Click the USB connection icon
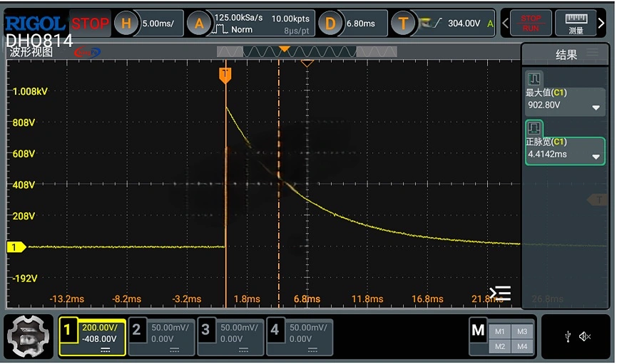 click(567, 337)
